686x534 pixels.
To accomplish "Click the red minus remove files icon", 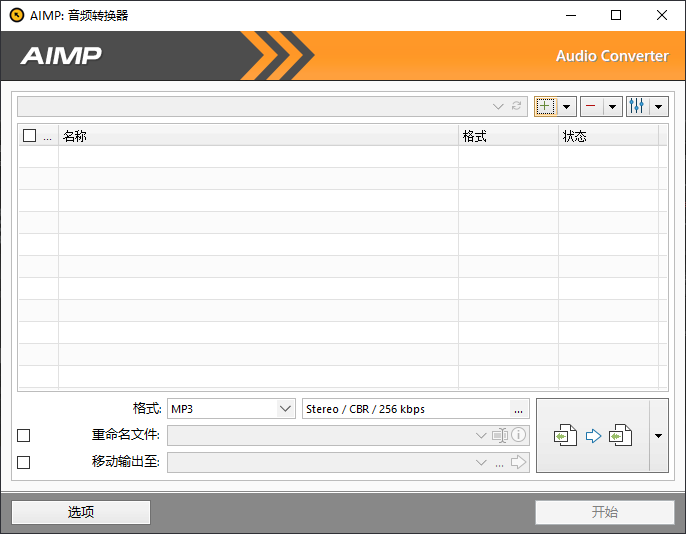I will pyautogui.click(x=591, y=106).
